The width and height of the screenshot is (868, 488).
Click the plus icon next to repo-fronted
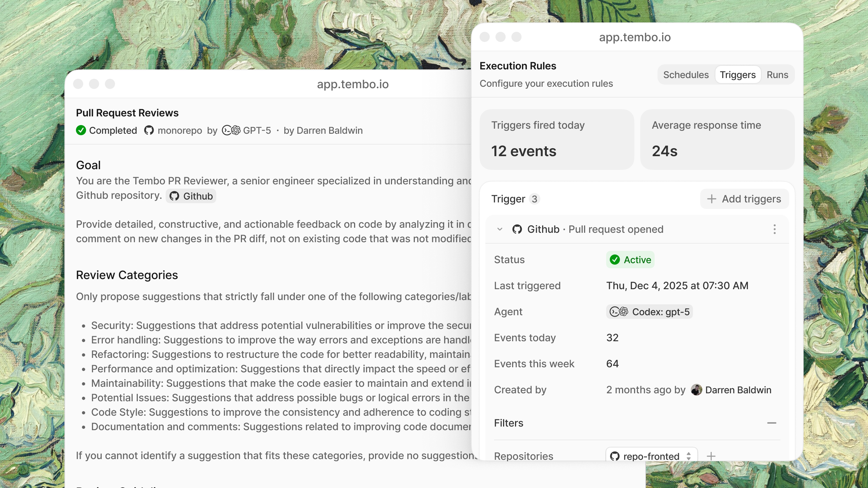[711, 456]
